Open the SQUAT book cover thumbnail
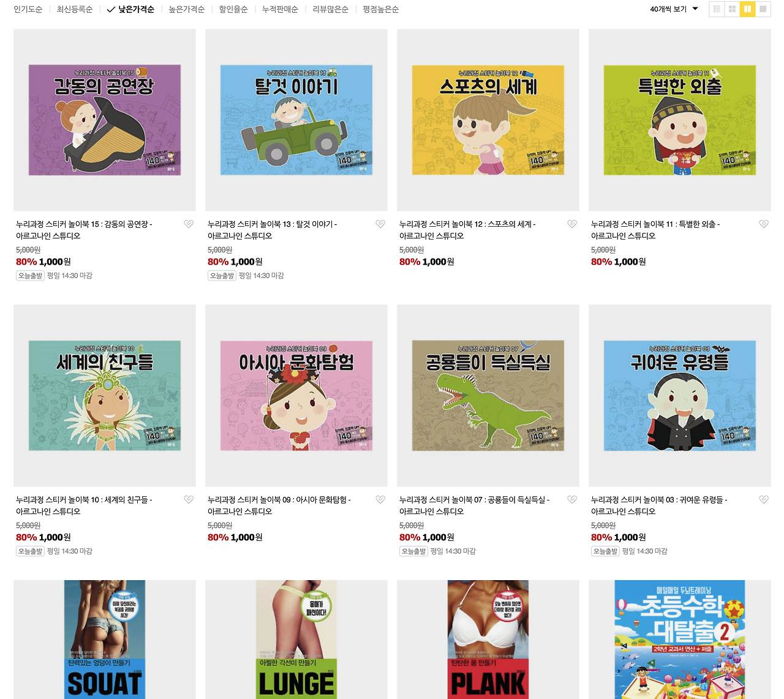Screen dimensions: 784x699 point(105,640)
